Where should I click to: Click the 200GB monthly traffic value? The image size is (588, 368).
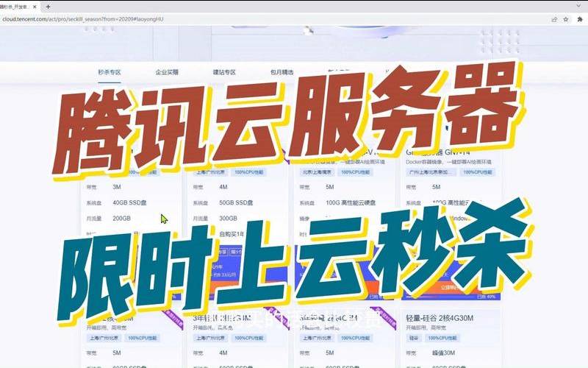121,218
